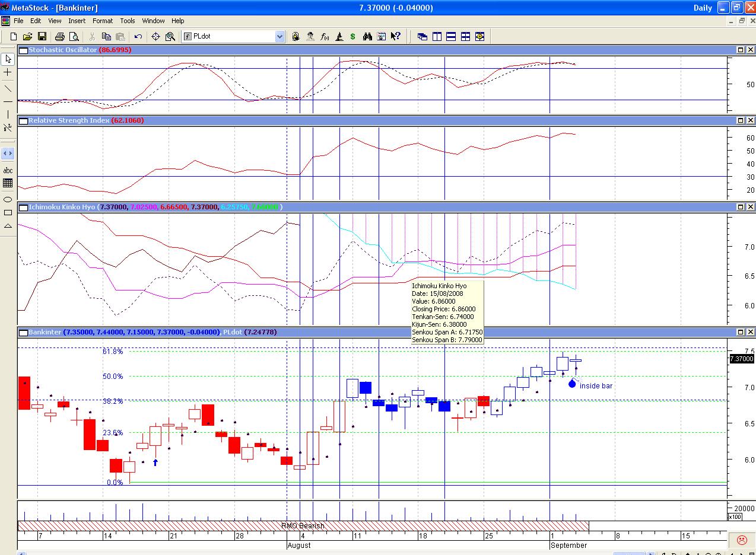756x555 pixels.
Task: Click the Save icon in the toolbar
Action: click(x=42, y=37)
